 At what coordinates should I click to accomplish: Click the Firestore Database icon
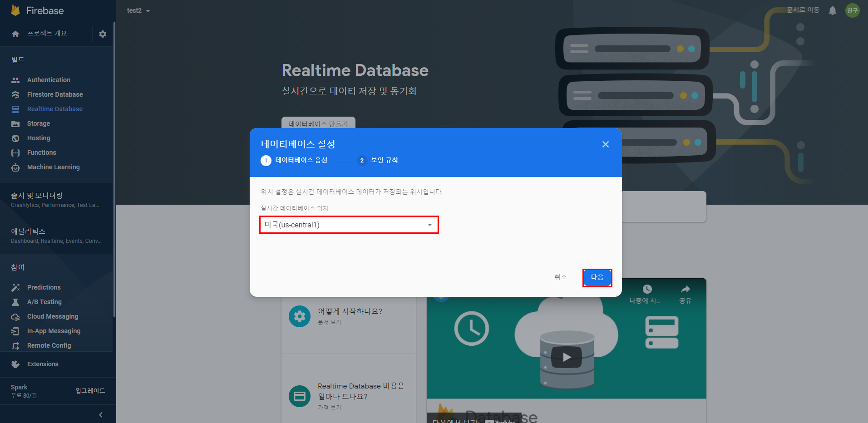(x=15, y=94)
